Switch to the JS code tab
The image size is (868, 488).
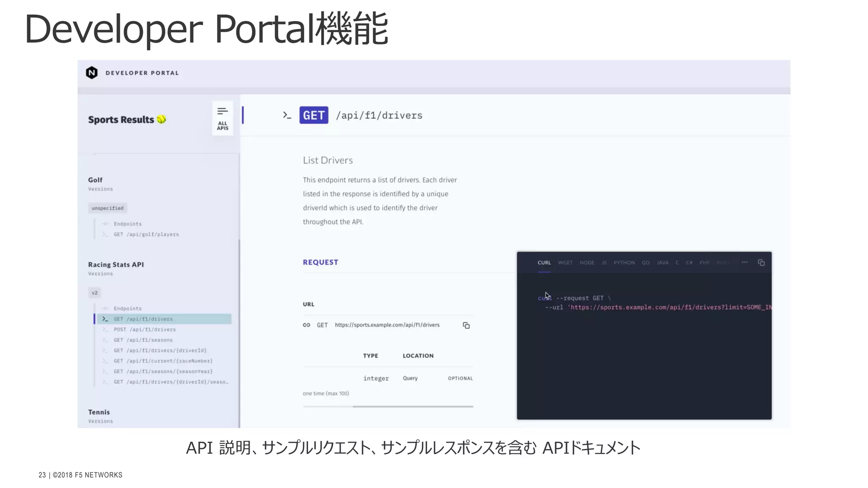(x=604, y=263)
